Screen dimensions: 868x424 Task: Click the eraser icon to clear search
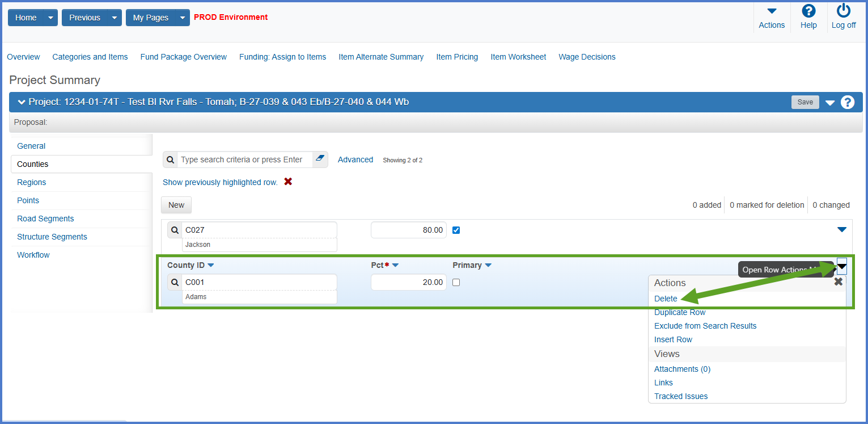[x=320, y=159]
